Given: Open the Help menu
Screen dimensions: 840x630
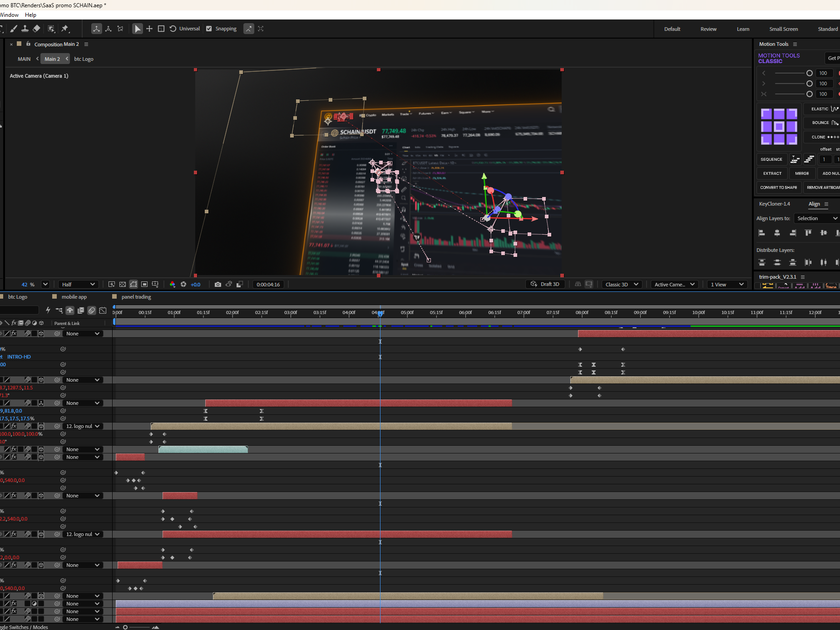Looking at the screenshot, I should [x=30, y=15].
